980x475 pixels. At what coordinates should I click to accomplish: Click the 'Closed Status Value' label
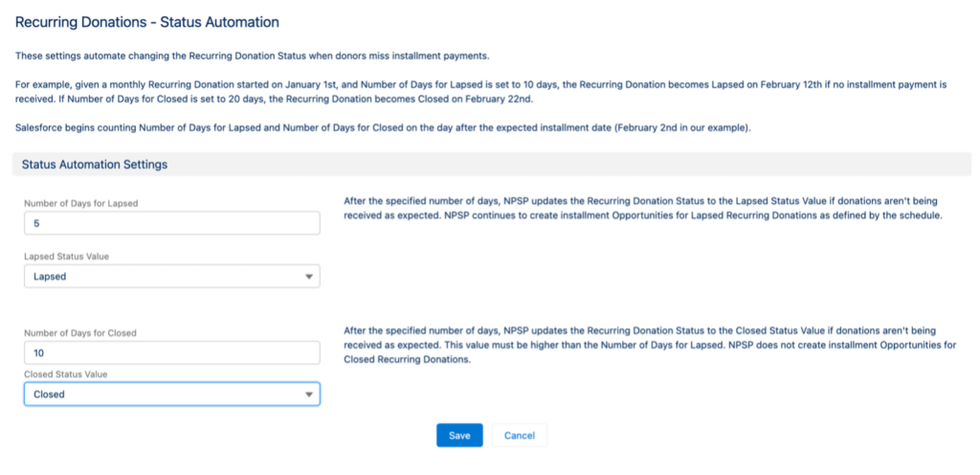click(67, 374)
